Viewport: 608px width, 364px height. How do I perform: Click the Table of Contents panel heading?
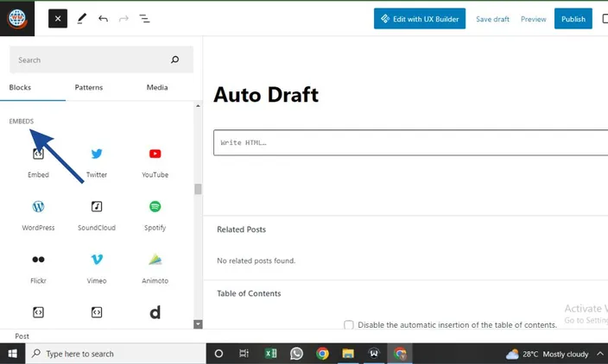point(249,293)
